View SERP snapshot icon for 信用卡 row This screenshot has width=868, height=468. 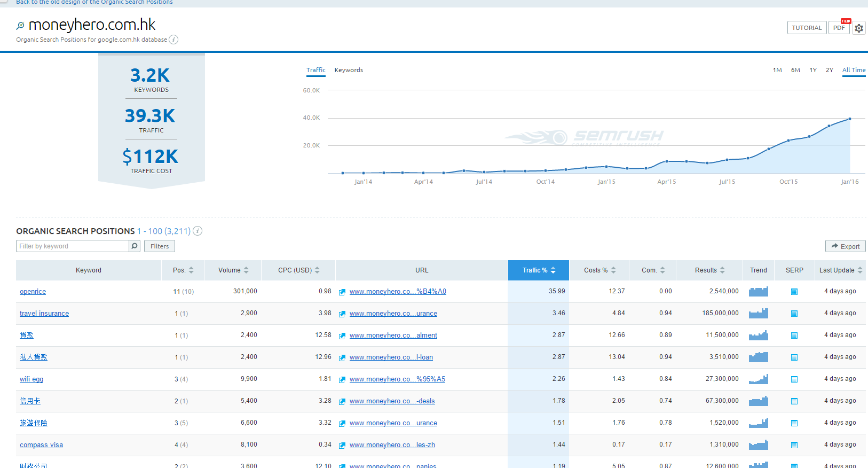(794, 401)
